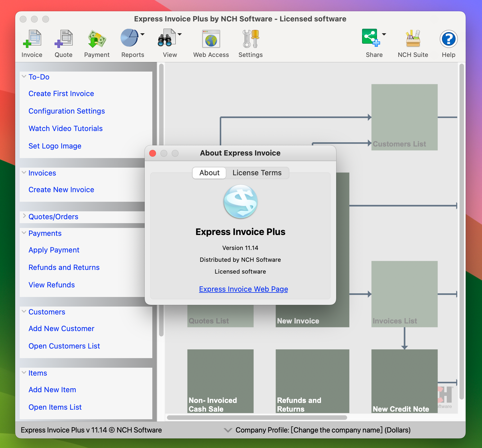
Task: Click Open Customers List link
Action: (x=64, y=346)
